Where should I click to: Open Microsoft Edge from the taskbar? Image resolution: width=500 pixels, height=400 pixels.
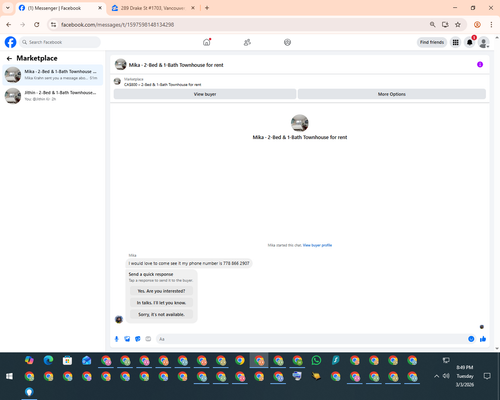pos(48,360)
